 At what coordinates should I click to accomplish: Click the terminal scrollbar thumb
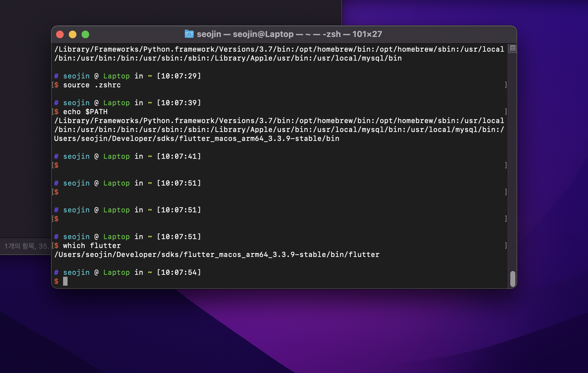coord(513,279)
